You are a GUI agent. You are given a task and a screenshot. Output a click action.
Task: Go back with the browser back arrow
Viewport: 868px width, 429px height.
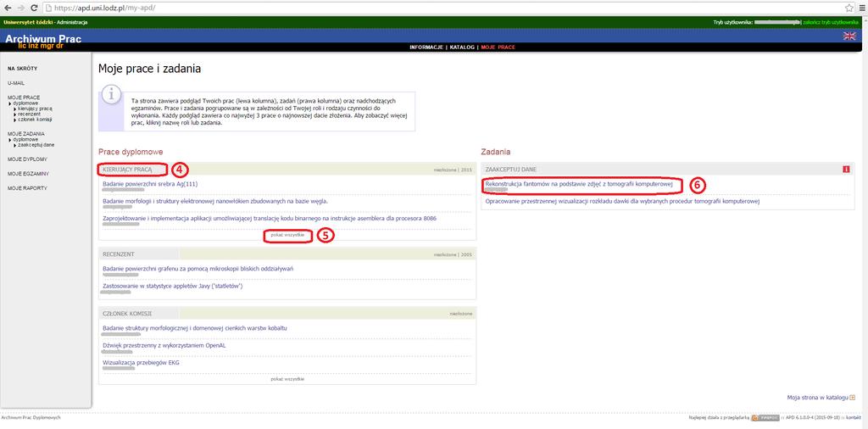pos(7,8)
